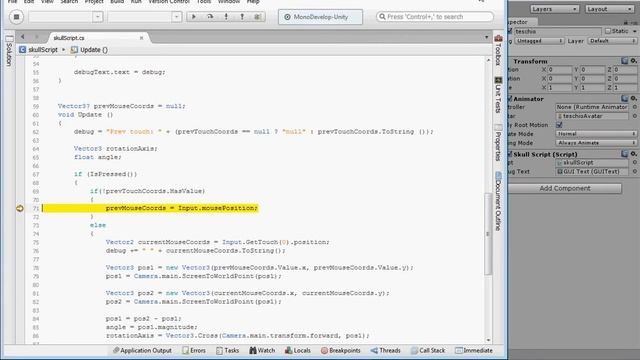The width and height of the screenshot is (640, 360).
Task: Open the Application Output pad
Action: click(x=142, y=350)
